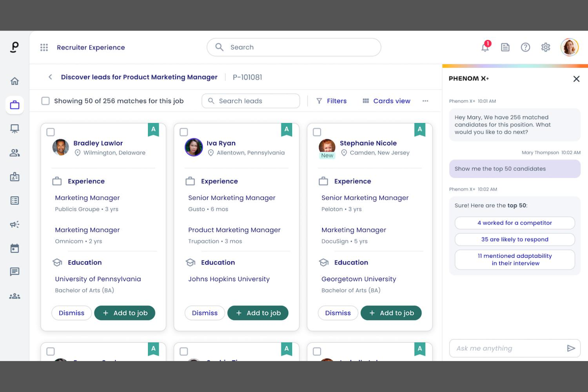Tick the checkbox on the middle card of the second row
The height and width of the screenshot is (392, 588).
coord(184,351)
